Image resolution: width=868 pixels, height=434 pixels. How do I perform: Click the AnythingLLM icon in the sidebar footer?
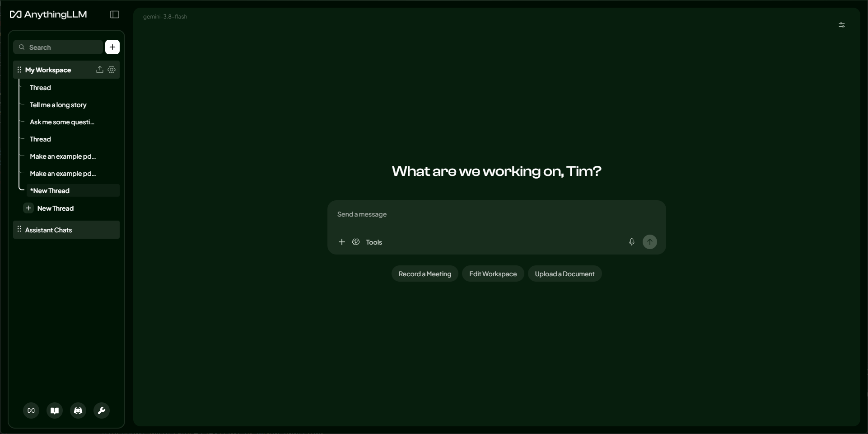tap(31, 410)
